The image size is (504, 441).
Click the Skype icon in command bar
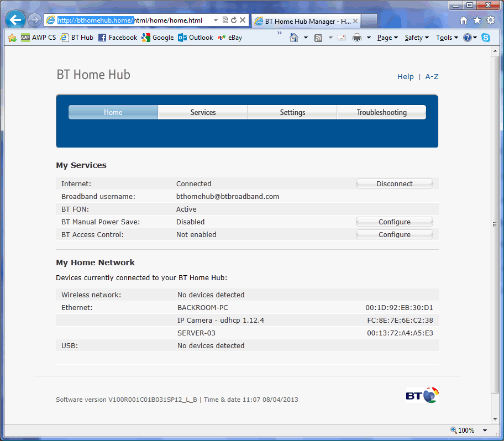[x=486, y=38]
